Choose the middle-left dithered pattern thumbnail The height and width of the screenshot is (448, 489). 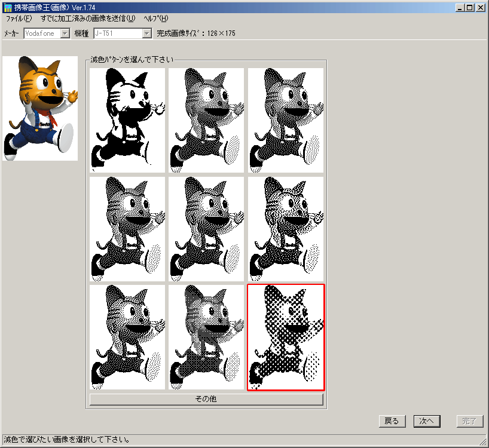click(127, 229)
